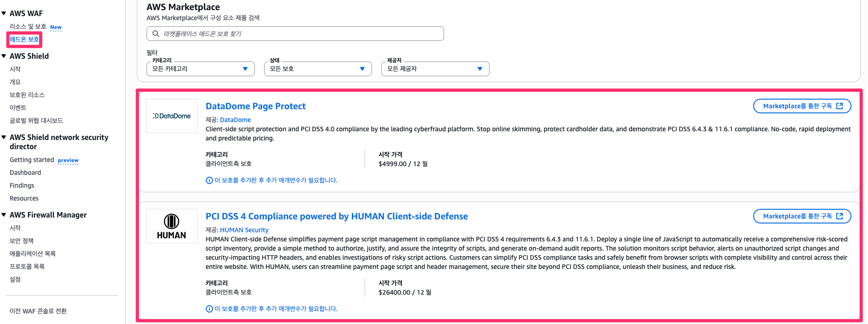Open 애플리케이션 목록 page

[x=33, y=253]
